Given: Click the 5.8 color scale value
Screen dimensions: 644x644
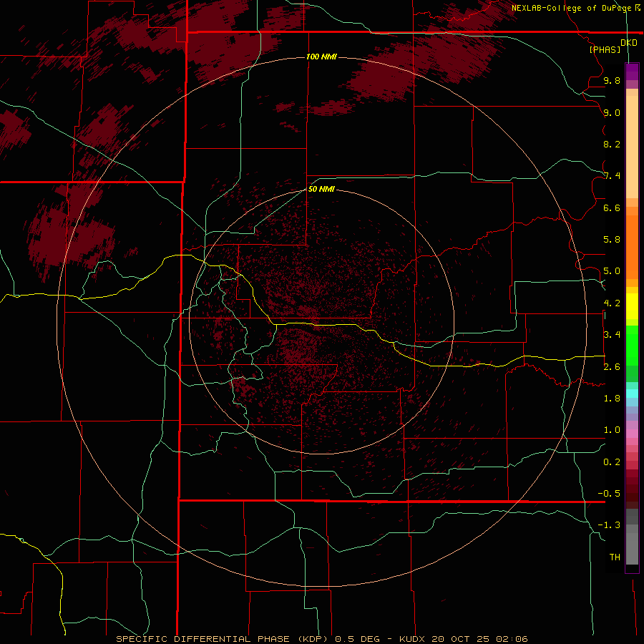Looking at the screenshot, I should [x=612, y=240].
